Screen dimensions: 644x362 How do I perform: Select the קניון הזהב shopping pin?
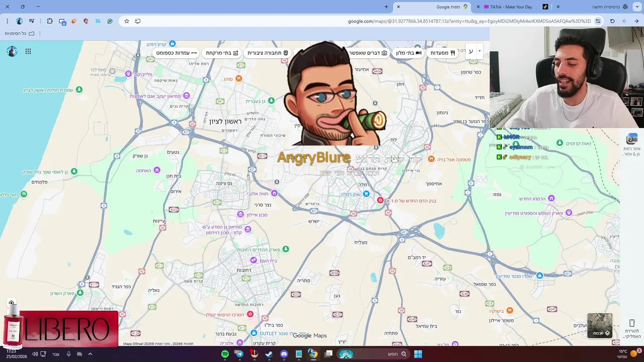pyautogui.click(x=172, y=44)
